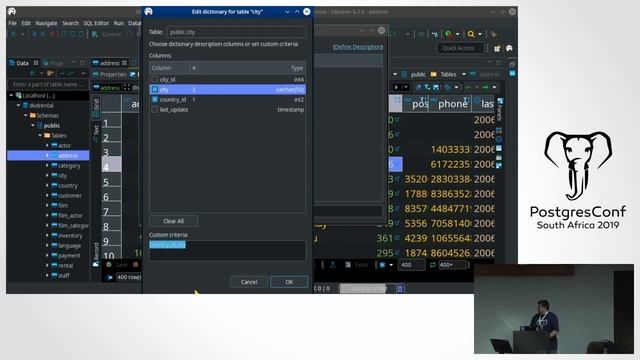Select the country table in navigator
The width and height of the screenshot is (640, 360).
point(67,185)
